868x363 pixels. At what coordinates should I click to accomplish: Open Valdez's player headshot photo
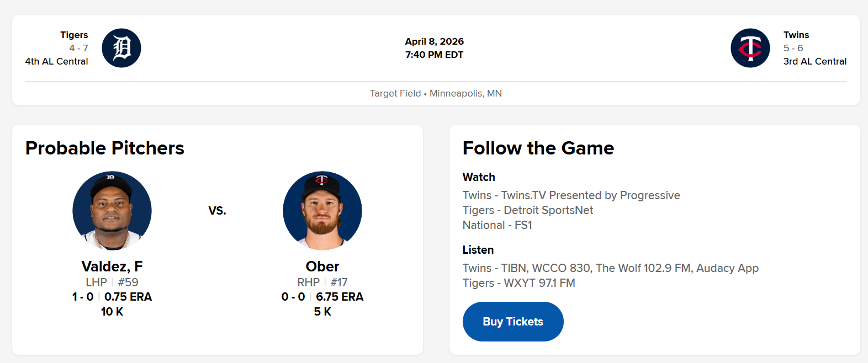(x=112, y=211)
